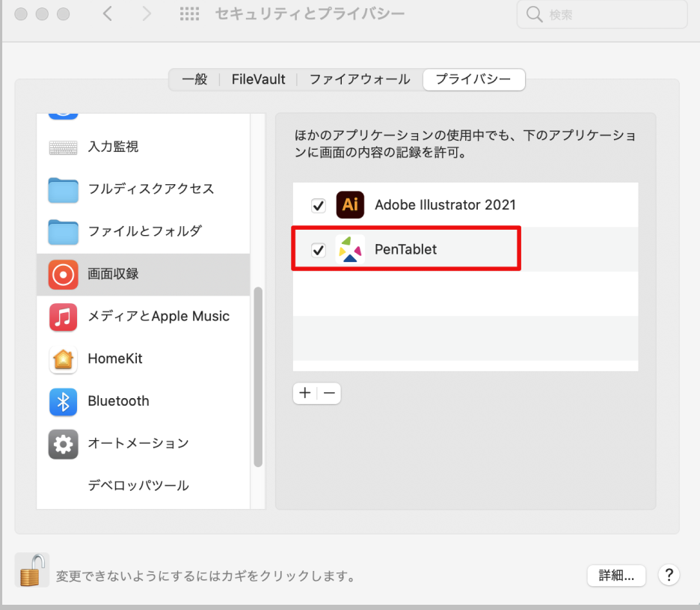Show all preferences grid icon
700x610 pixels.
pyautogui.click(x=189, y=14)
